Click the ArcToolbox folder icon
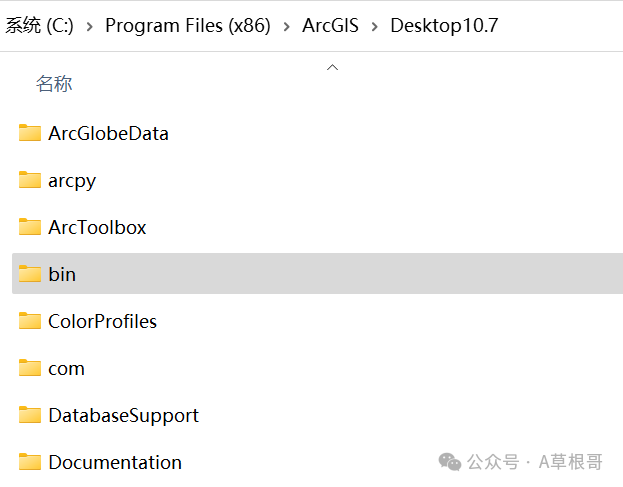623x487 pixels. pos(30,227)
